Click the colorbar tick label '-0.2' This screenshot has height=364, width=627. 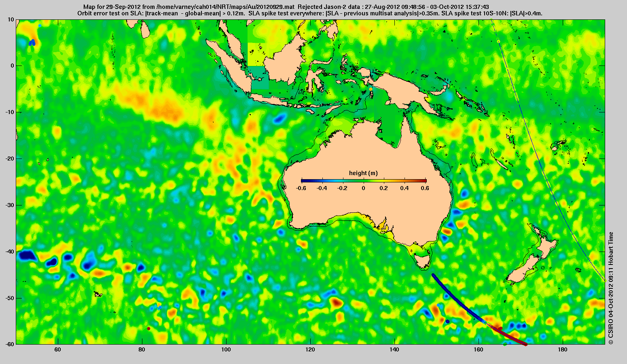point(343,188)
